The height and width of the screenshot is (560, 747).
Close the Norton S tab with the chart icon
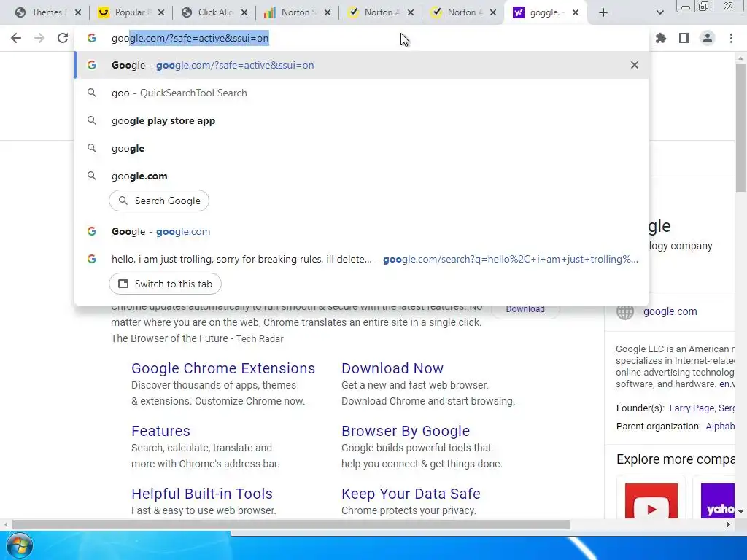click(x=328, y=12)
